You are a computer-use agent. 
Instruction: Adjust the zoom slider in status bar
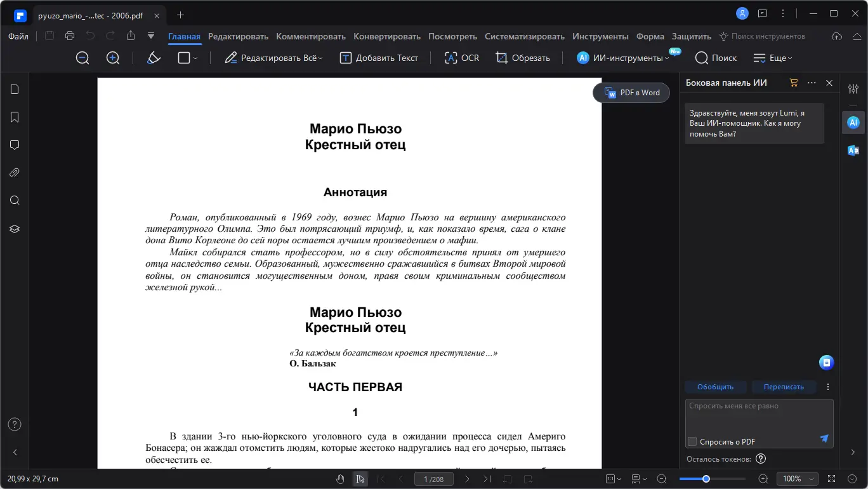(x=706, y=479)
